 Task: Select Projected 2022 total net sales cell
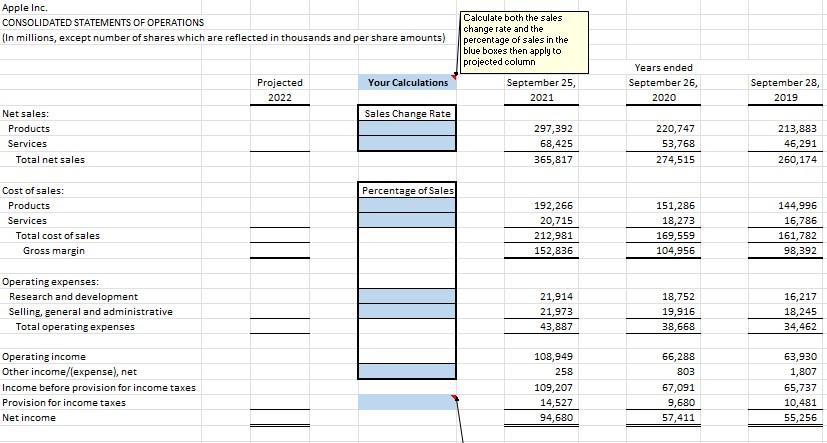(x=280, y=159)
